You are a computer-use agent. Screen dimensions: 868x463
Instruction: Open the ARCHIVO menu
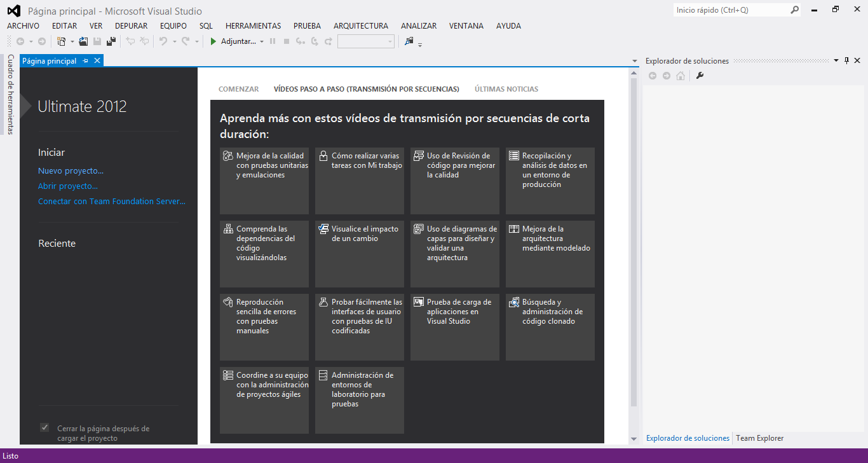tap(23, 26)
